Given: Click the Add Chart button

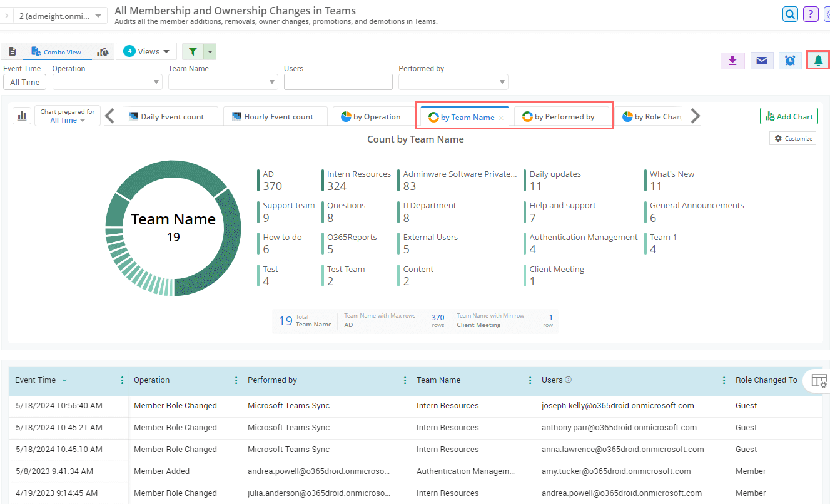Looking at the screenshot, I should pos(789,117).
